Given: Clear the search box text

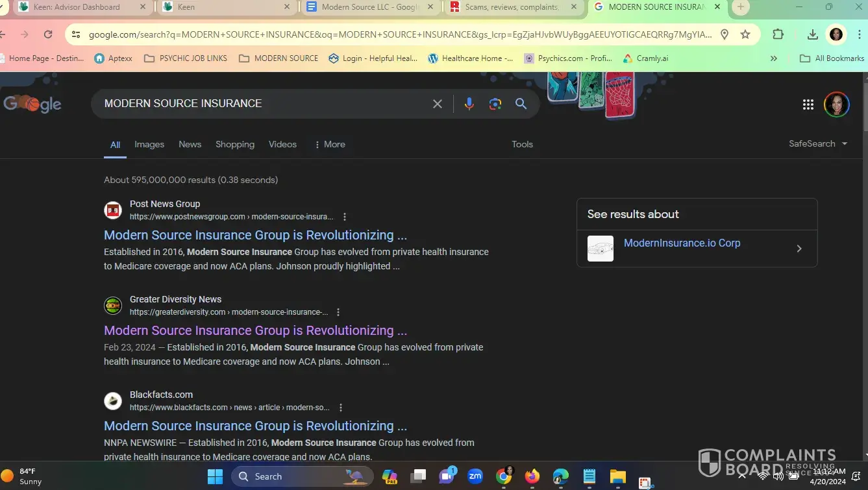Looking at the screenshot, I should tap(438, 104).
